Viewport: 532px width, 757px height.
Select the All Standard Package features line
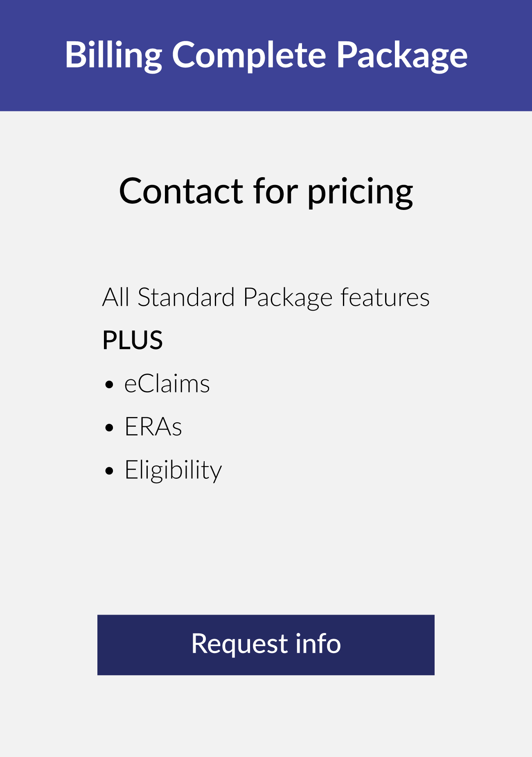[266, 298]
